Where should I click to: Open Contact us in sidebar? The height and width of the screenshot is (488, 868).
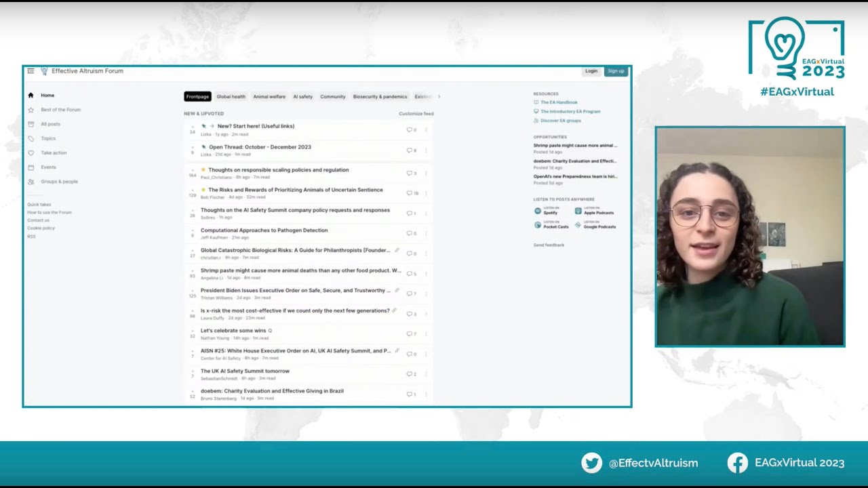point(38,220)
